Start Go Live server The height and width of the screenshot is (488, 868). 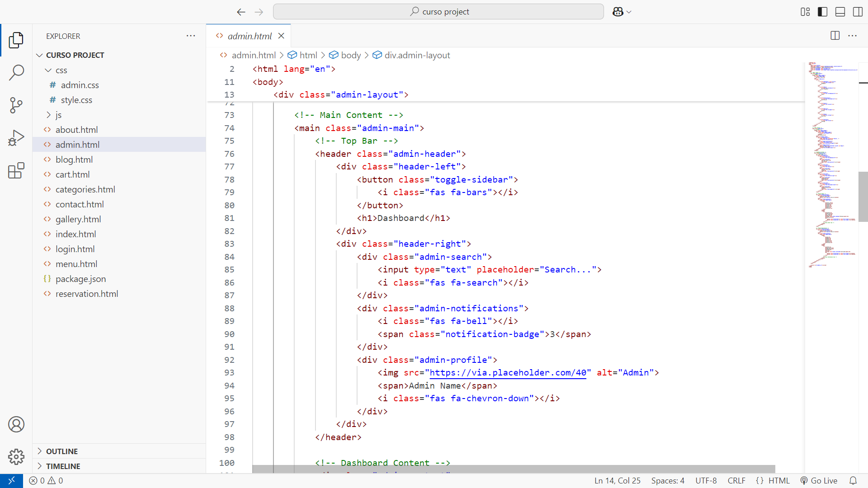click(x=819, y=481)
